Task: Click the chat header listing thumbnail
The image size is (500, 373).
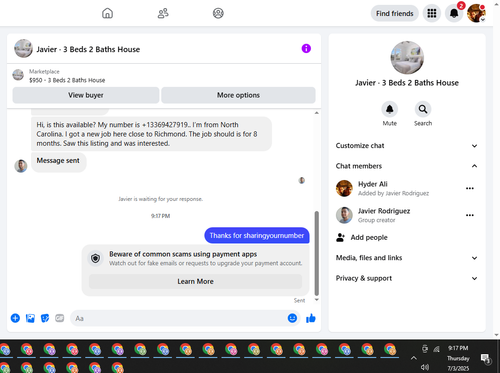Action: [x=23, y=48]
